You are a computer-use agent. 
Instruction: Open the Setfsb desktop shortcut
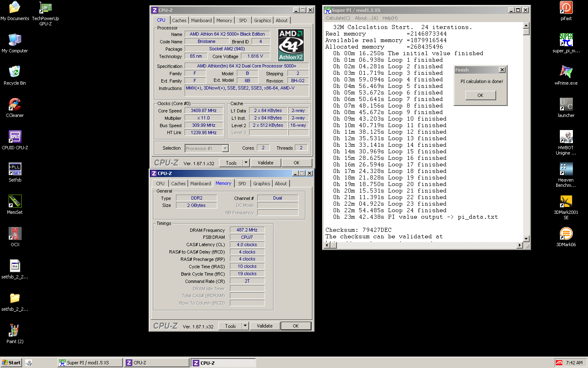click(15, 173)
